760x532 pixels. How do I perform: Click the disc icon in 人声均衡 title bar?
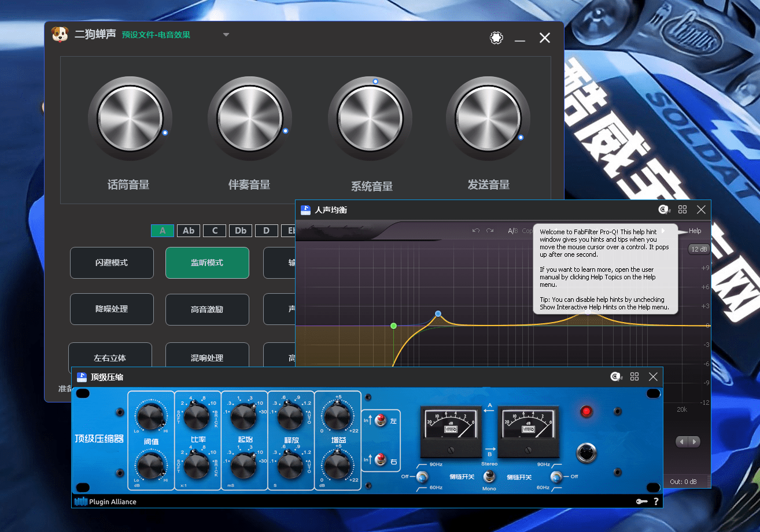pyautogui.click(x=665, y=209)
